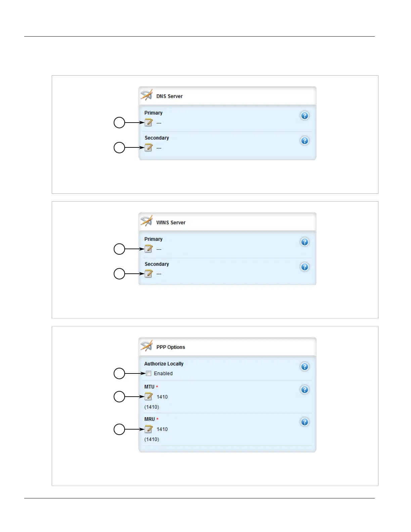Click edit icon for DNS Secondary

click(148, 147)
